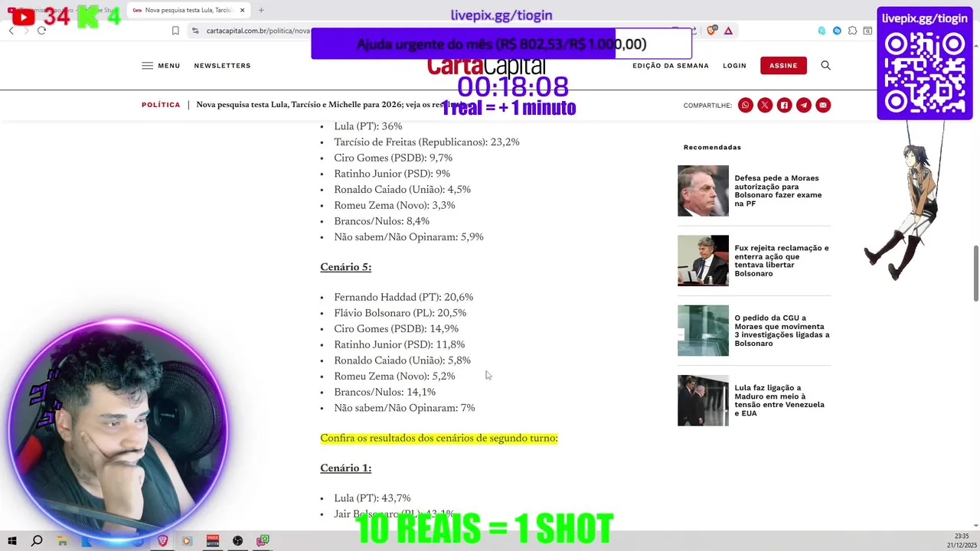
Task: Open the Windows Start menu
Action: [12, 541]
